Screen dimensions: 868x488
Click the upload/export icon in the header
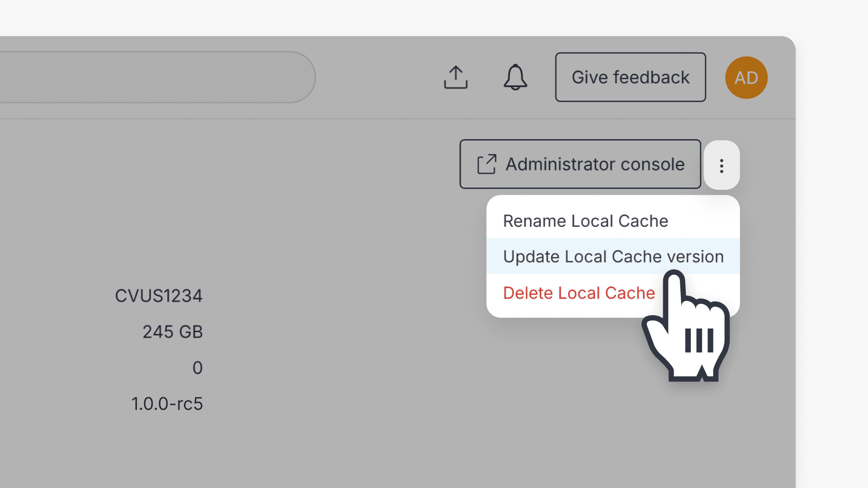456,77
